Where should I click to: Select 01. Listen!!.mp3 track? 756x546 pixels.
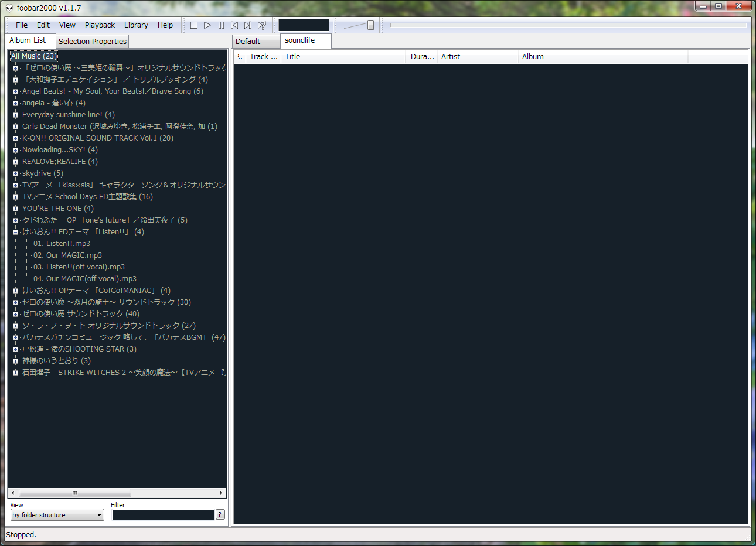[62, 244]
